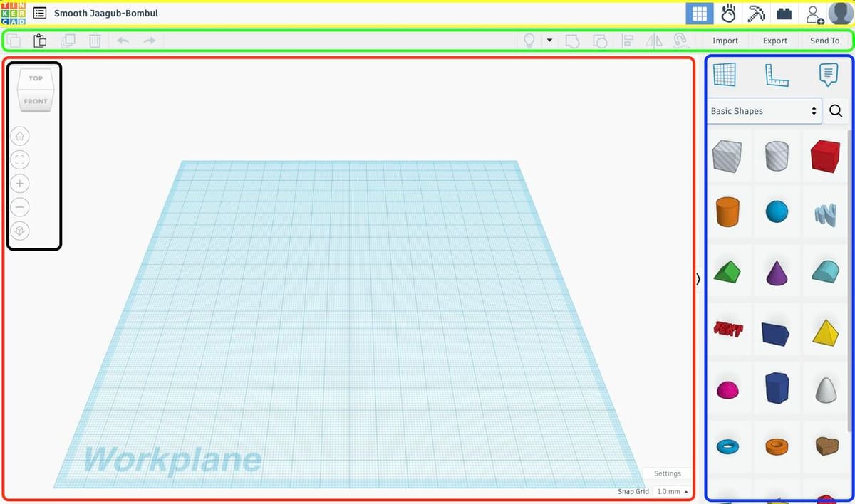Click the Mirror tool icon
The height and width of the screenshot is (504, 855).
point(654,41)
